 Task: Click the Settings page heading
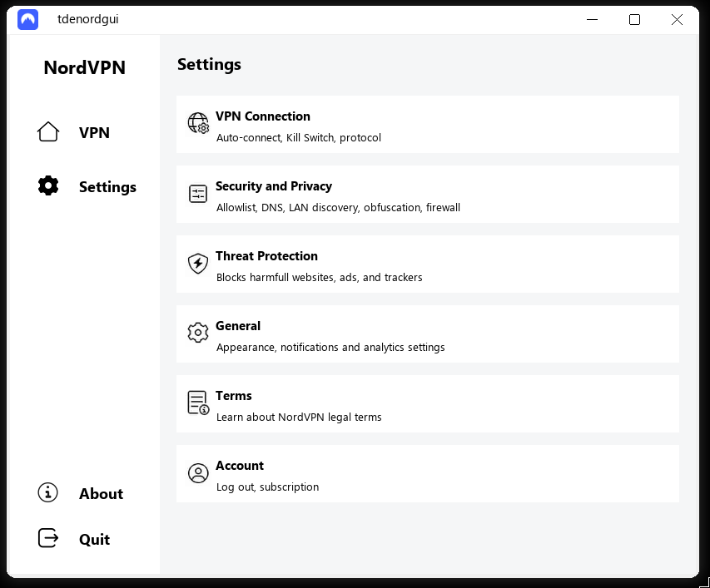tap(209, 65)
